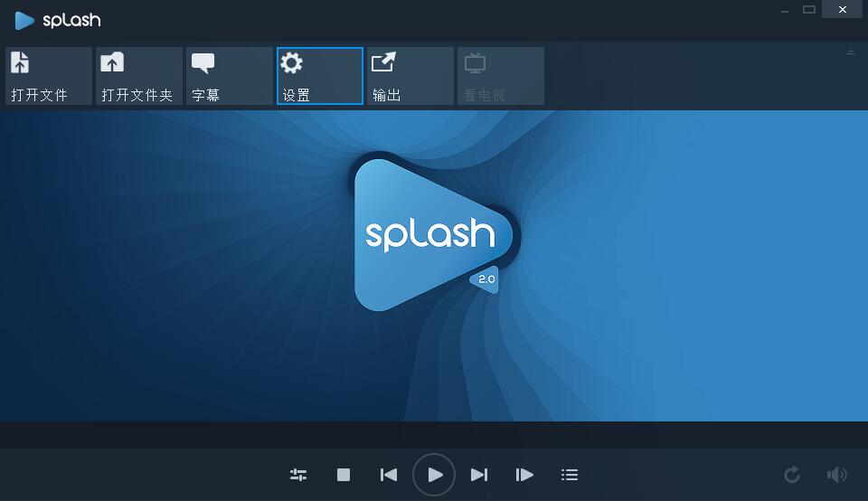
Task: Skip to the previous track
Action: (389, 475)
